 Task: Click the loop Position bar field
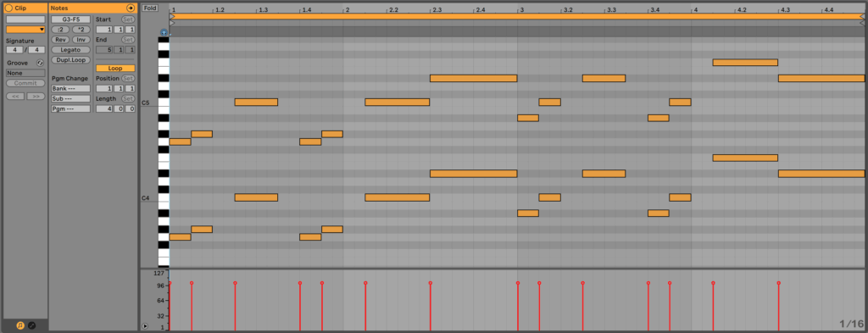point(104,88)
